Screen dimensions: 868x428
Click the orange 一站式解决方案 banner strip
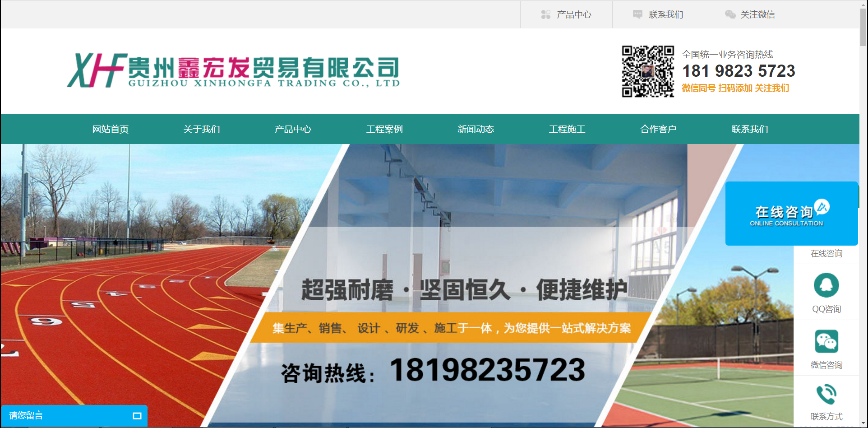pyautogui.click(x=451, y=328)
